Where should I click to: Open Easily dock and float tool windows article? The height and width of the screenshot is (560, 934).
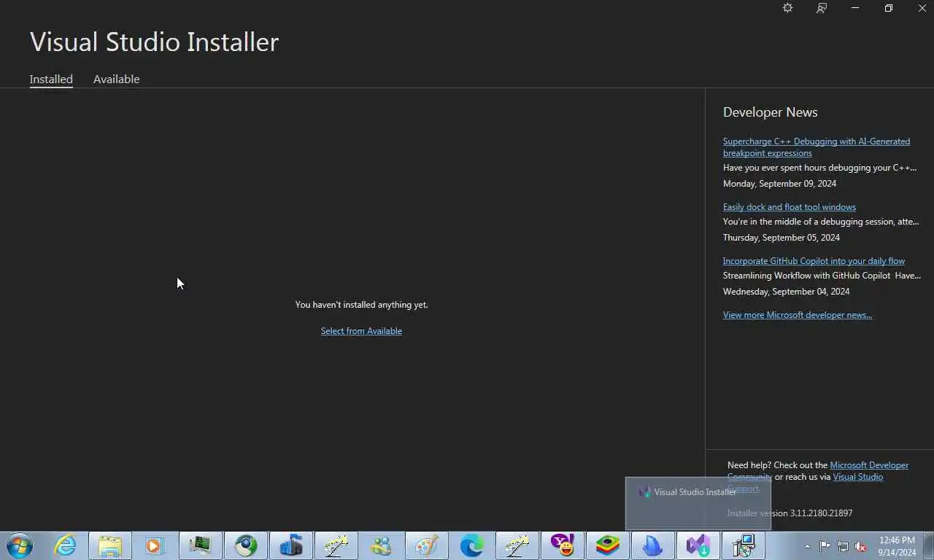(x=789, y=207)
